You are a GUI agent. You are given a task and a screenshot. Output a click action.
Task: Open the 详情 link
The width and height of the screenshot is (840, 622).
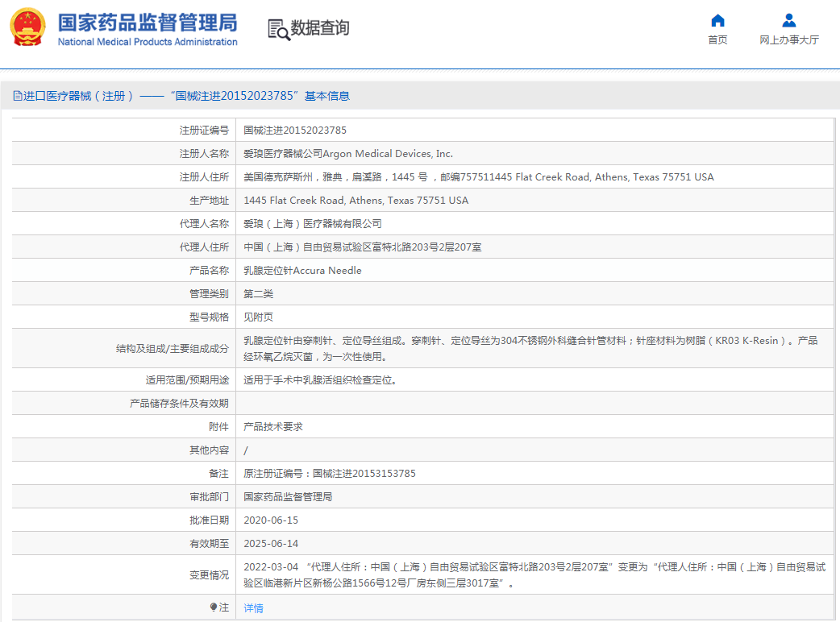pos(253,608)
